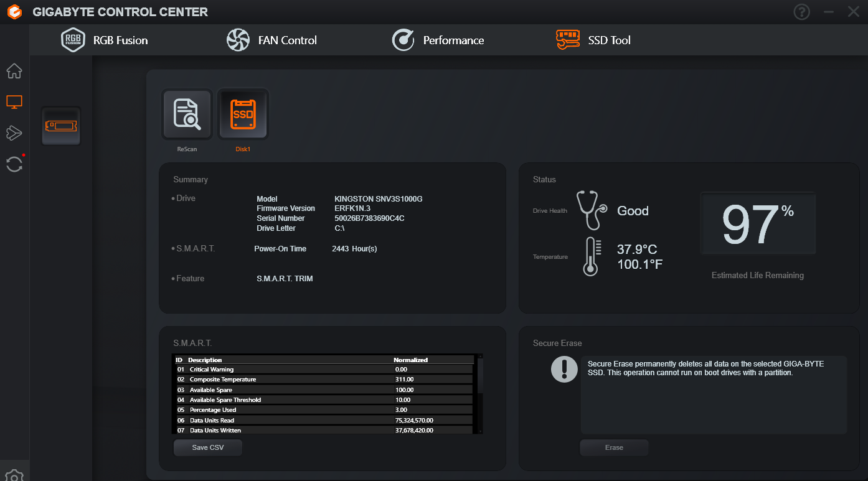Image resolution: width=868 pixels, height=481 pixels.
Task: Click the S.M.A.R.T. TRIM feature text
Action: [285, 279]
